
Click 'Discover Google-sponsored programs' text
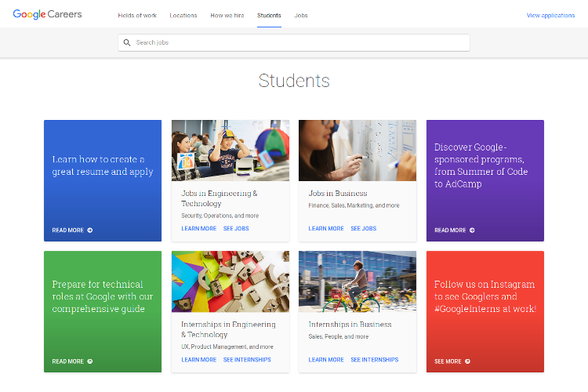(x=481, y=165)
